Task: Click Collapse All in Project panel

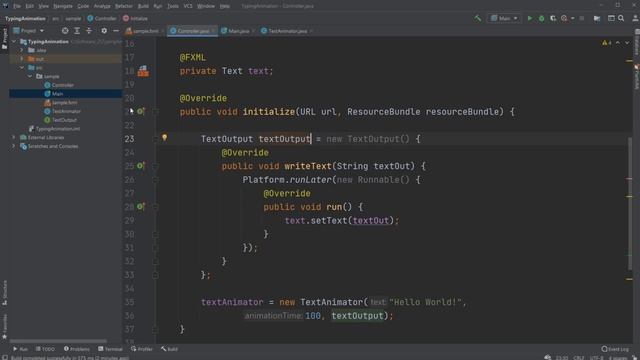Action: pyautogui.click(x=89, y=31)
